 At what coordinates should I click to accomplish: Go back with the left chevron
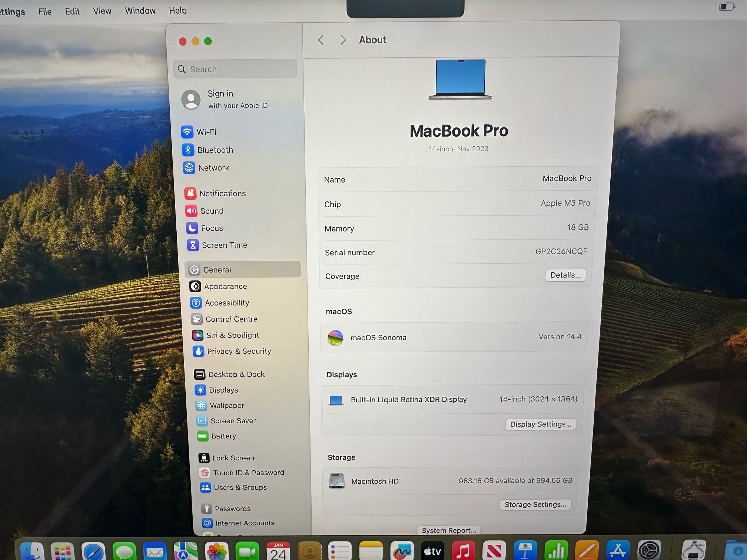click(321, 40)
